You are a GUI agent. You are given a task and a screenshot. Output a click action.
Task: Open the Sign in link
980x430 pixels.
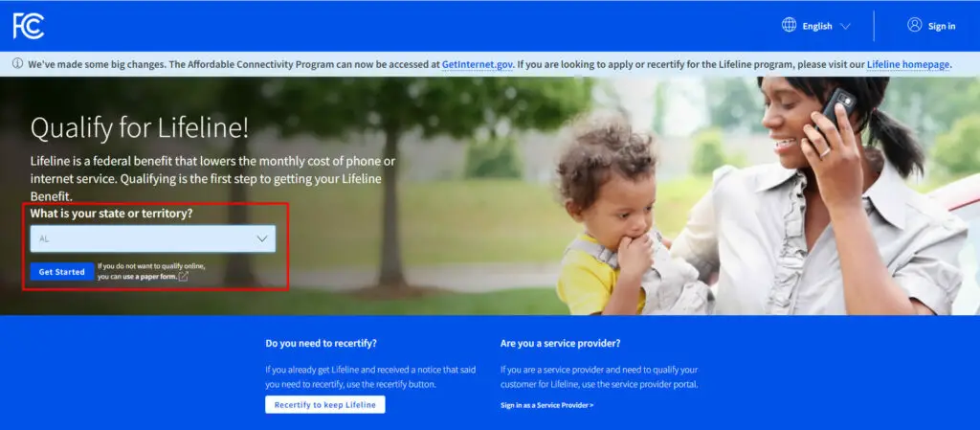click(x=942, y=26)
